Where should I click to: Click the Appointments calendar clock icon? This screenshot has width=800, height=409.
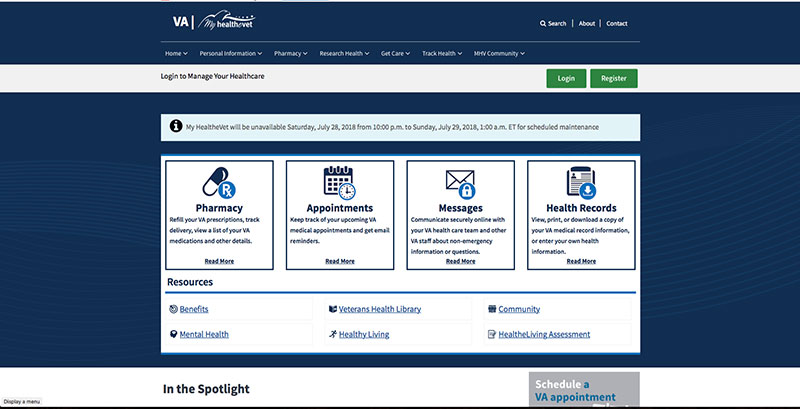(x=340, y=183)
